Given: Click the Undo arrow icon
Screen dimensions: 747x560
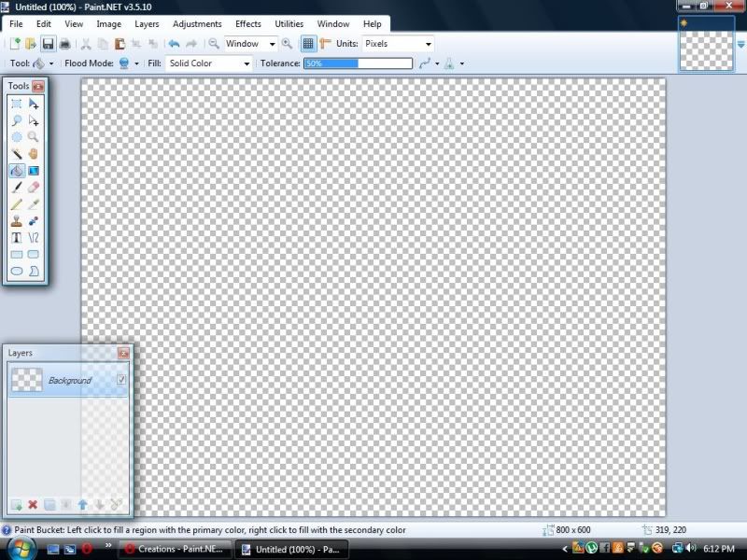Looking at the screenshot, I should coord(174,44).
